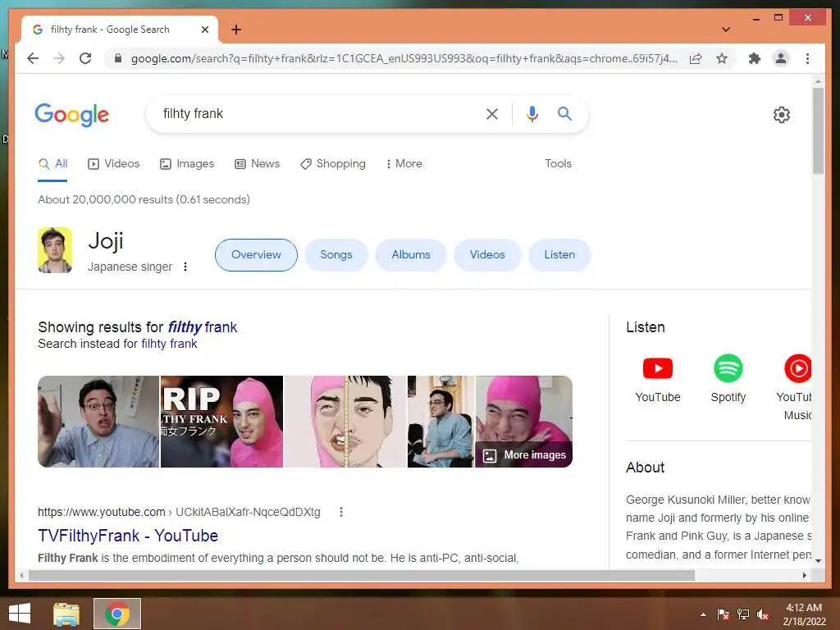This screenshot has width=840, height=630.
Task: Start voice search with the microphone icon
Action: pos(532,113)
